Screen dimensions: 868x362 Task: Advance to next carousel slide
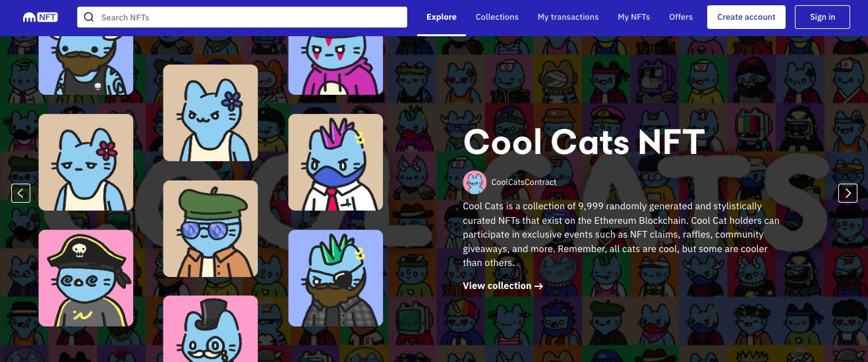click(848, 193)
